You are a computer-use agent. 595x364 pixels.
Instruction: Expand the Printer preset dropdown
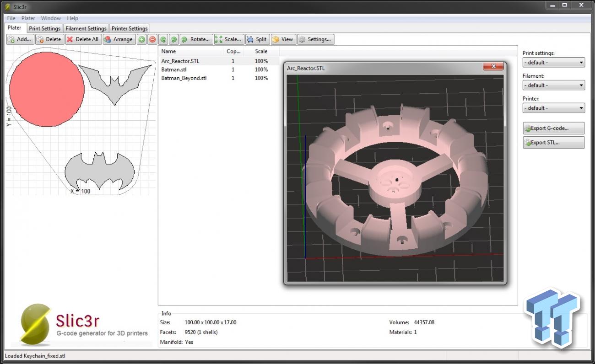[554, 108]
